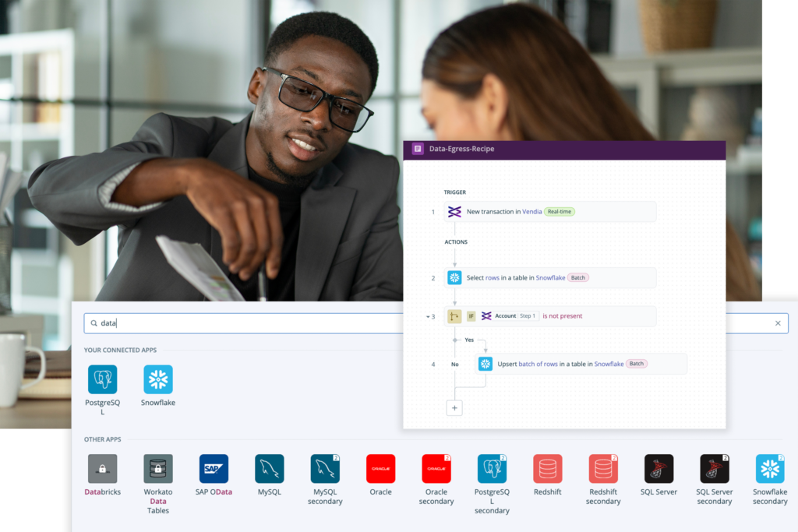Screen dimensions: 798x532
Task: Click the Vendia icon next to Account in step 3
Action: (x=486, y=315)
